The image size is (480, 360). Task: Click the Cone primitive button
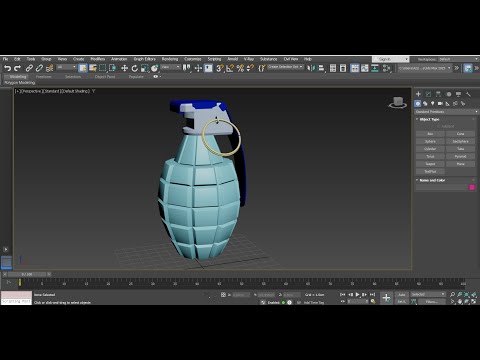tap(461, 134)
